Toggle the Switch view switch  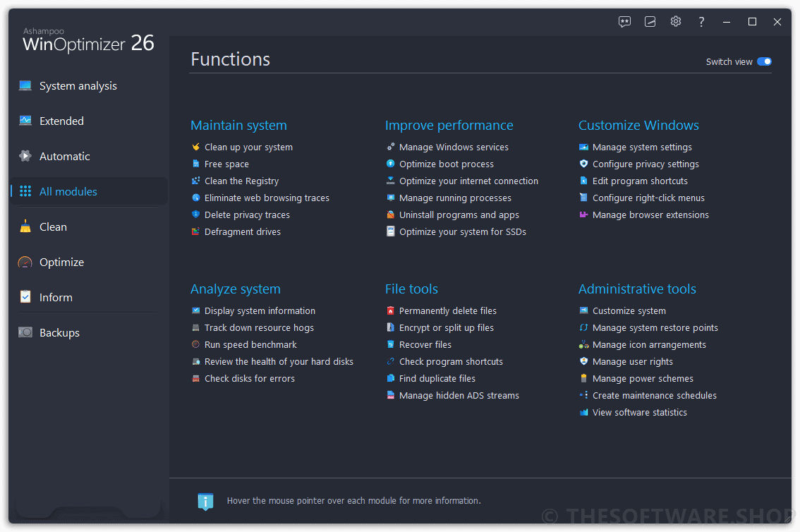[764, 61]
